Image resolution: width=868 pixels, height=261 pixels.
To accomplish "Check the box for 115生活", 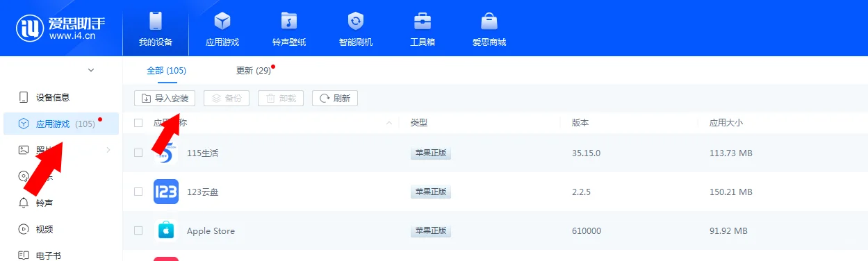I will 138,153.
